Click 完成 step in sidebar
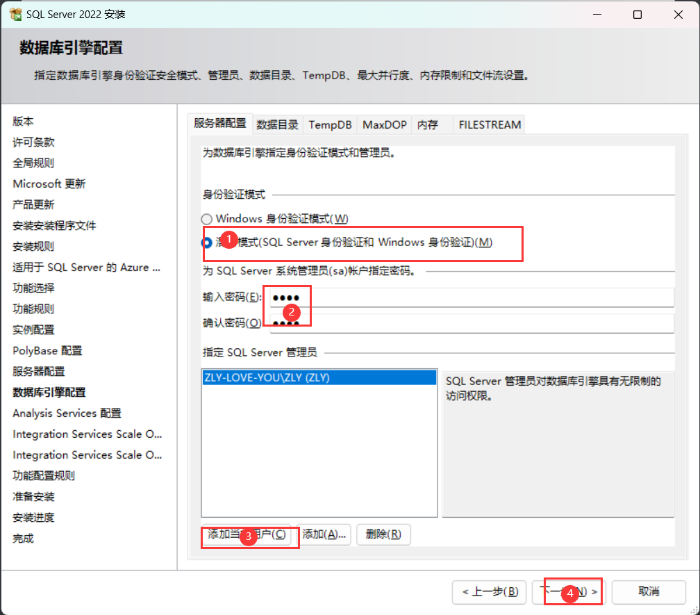700x615 pixels. pos(23,538)
